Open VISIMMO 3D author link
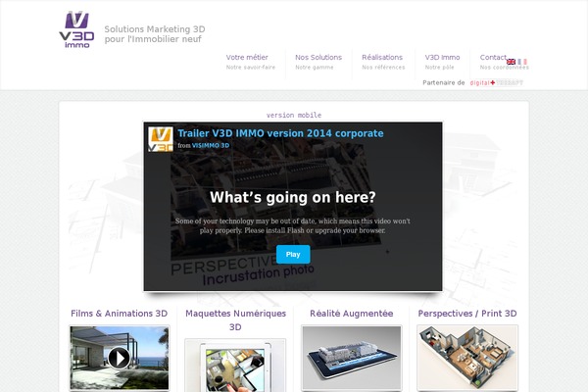 point(211,146)
